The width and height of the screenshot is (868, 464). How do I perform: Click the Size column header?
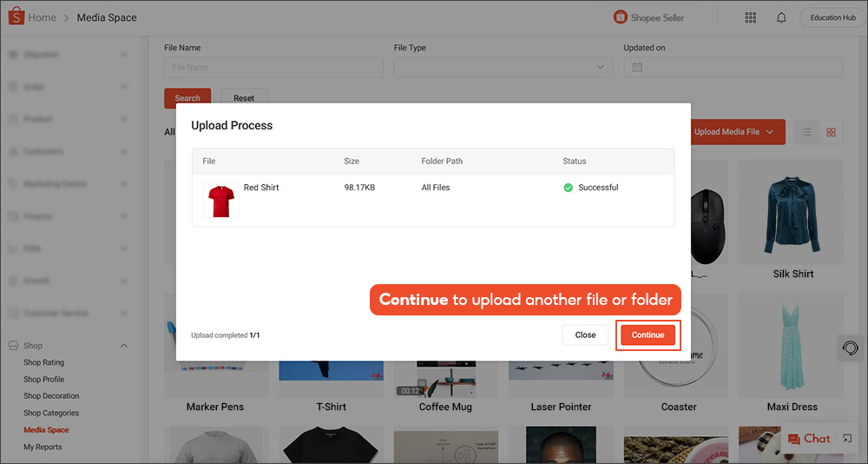(x=352, y=162)
